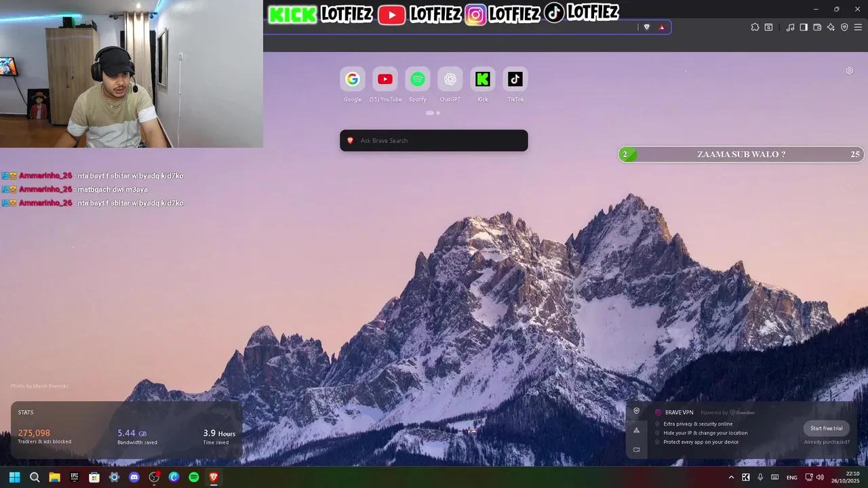Click the 3.9 Hours time saved stat
The image size is (868, 488).
point(219,436)
